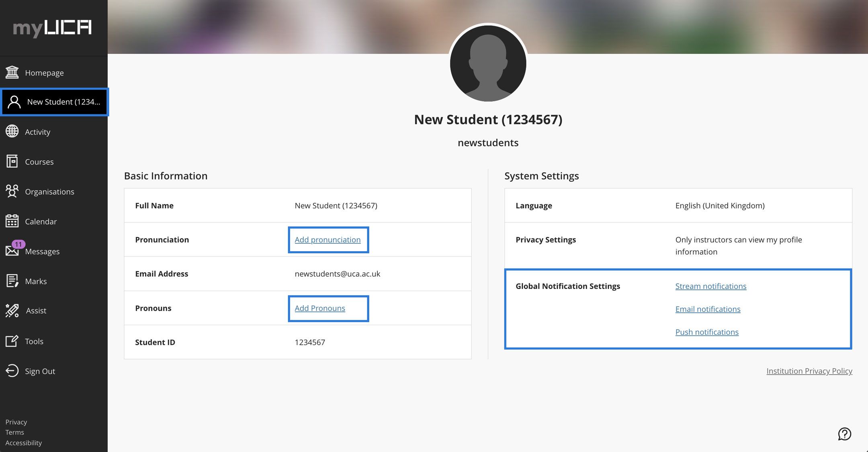Select New Student profile menu item

[x=55, y=102]
